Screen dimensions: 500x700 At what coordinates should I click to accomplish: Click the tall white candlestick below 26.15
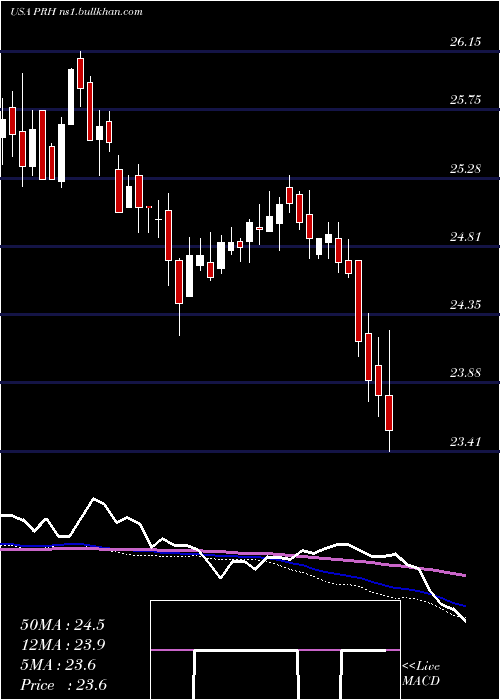pos(71,96)
